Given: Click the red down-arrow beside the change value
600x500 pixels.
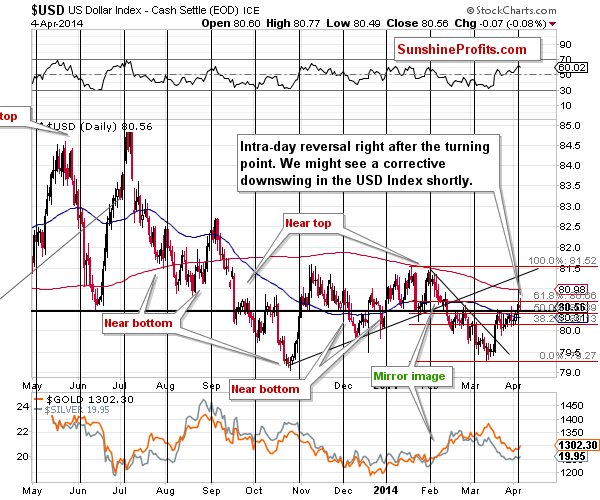Looking at the screenshot, I should [x=552, y=24].
